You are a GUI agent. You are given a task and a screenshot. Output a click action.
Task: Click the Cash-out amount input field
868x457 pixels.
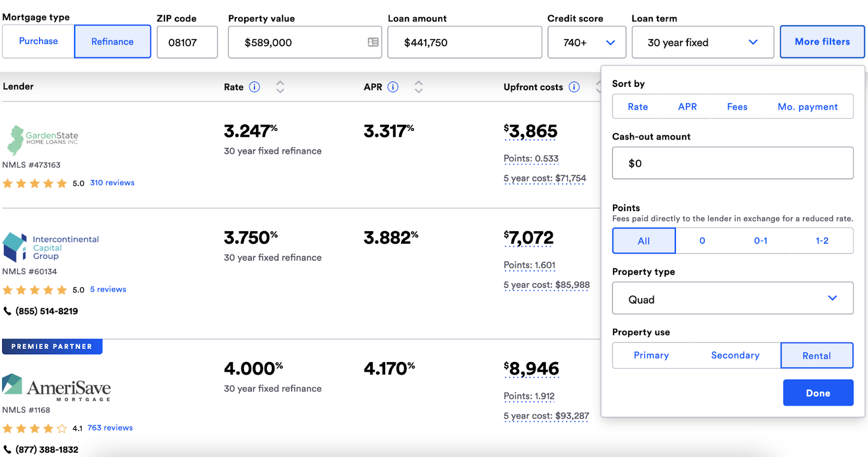point(733,163)
